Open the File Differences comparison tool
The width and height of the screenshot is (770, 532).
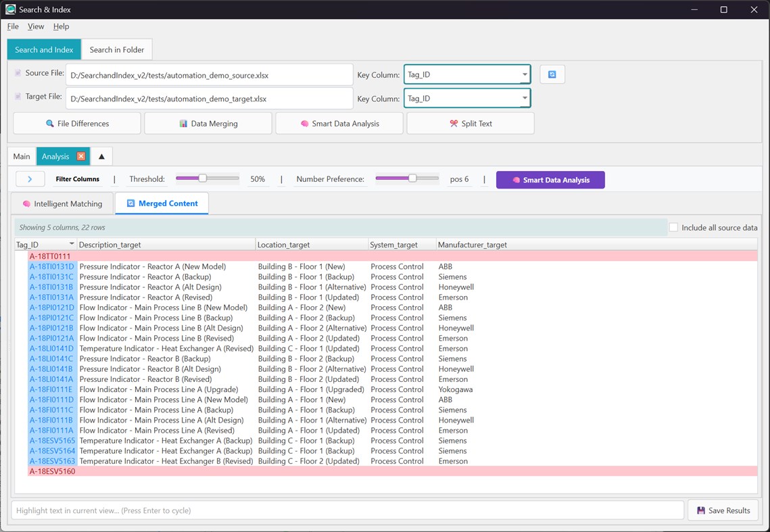tap(76, 123)
